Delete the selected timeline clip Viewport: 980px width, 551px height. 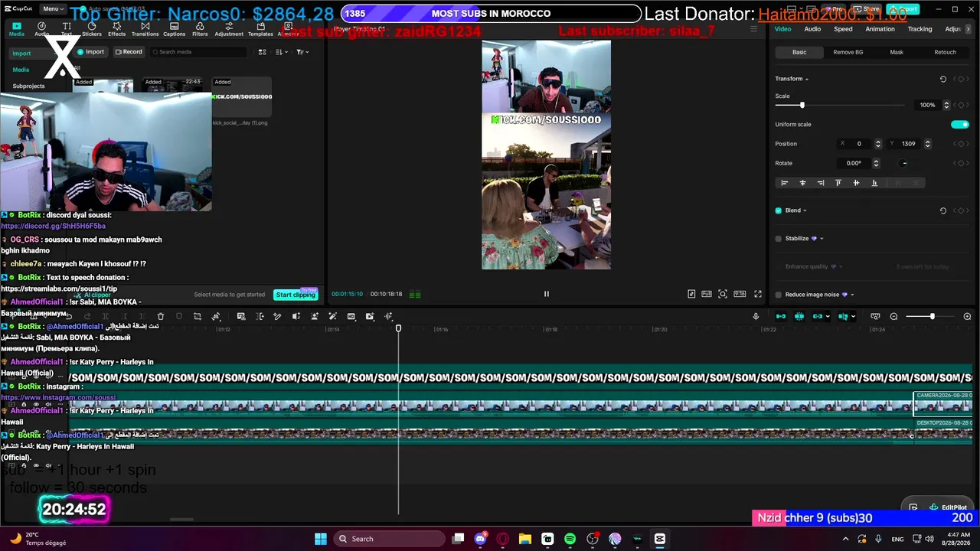(x=161, y=316)
